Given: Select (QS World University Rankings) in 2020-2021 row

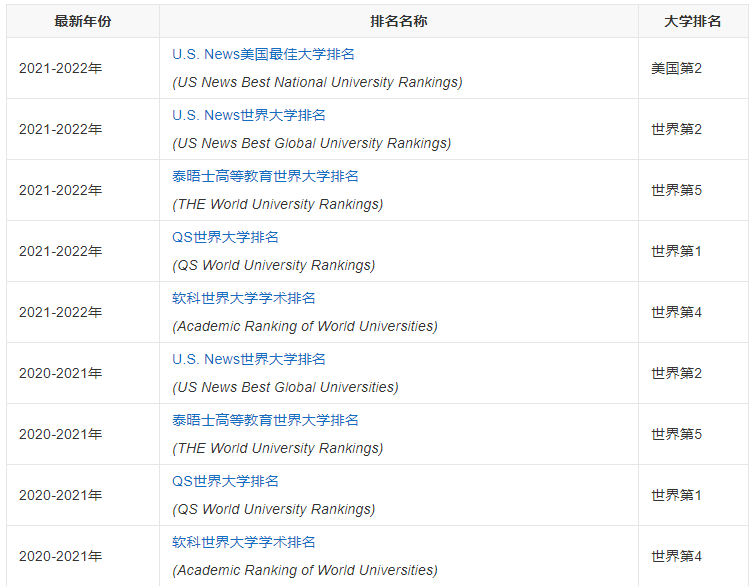Looking at the screenshot, I should [274, 509].
